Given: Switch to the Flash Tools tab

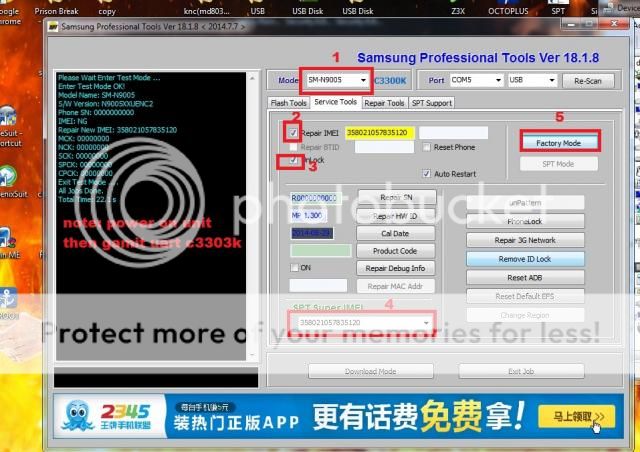Looking at the screenshot, I should (x=288, y=102).
